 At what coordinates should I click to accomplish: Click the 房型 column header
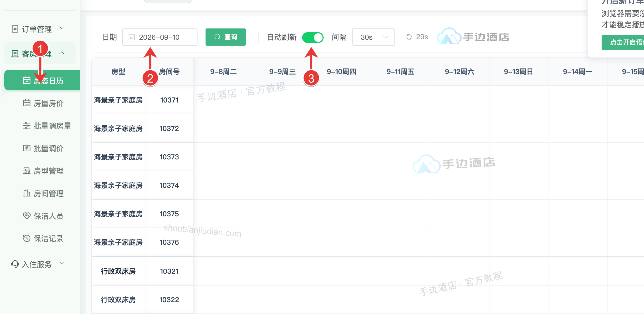(118, 72)
